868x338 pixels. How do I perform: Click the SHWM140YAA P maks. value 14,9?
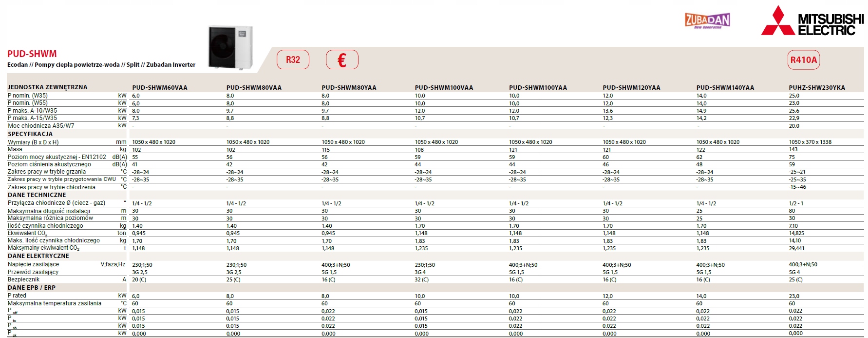tap(701, 111)
